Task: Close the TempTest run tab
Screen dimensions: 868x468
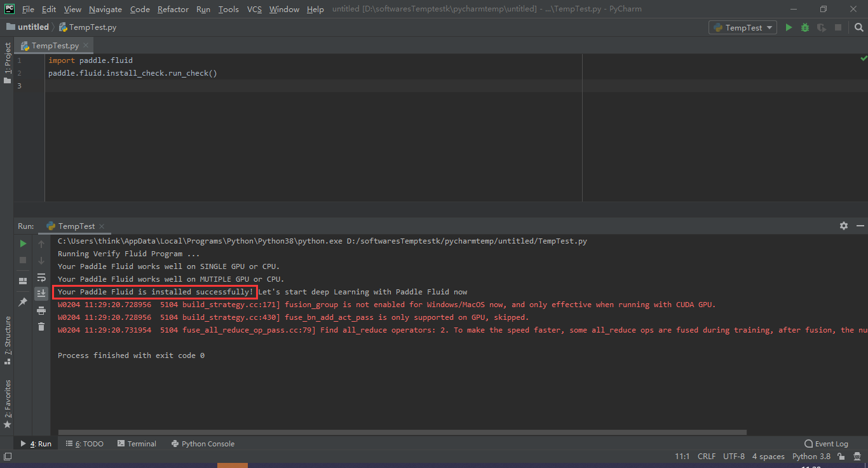Action: (x=102, y=226)
